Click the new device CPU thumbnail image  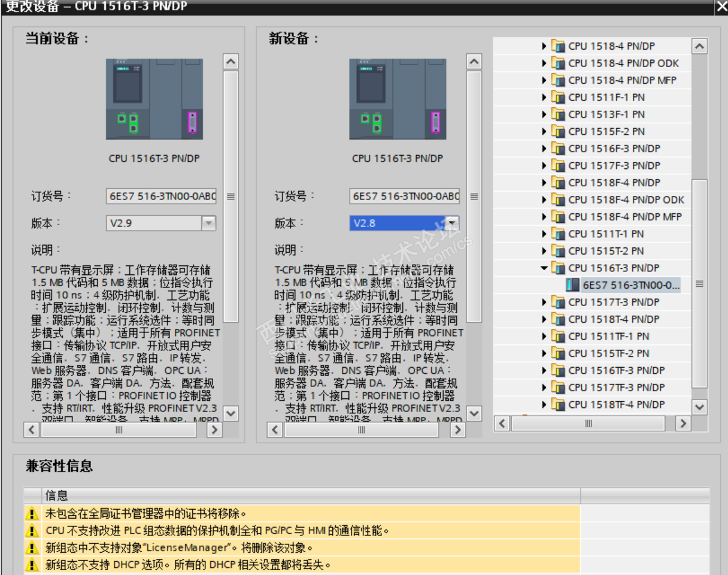(398, 99)
